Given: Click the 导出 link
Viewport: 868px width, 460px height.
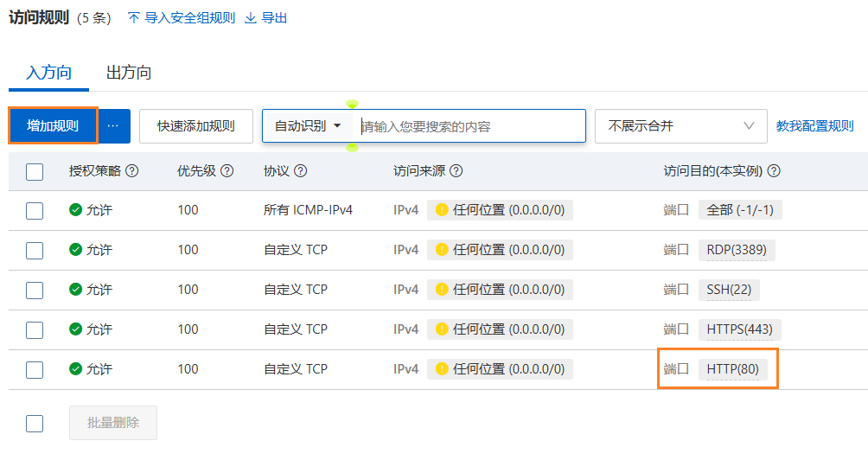Looking at the screenshot, I should coord(266,18).
